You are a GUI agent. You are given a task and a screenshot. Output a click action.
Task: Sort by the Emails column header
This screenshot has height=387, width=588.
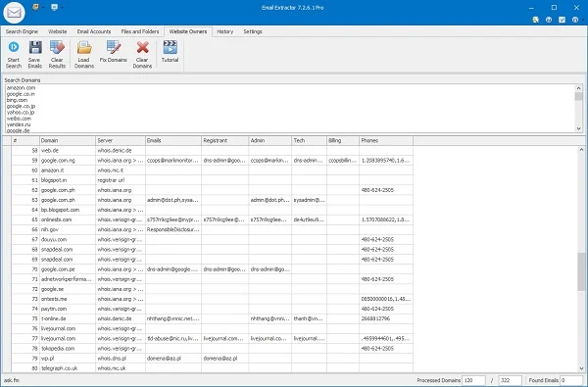click(x=173, y=141)
